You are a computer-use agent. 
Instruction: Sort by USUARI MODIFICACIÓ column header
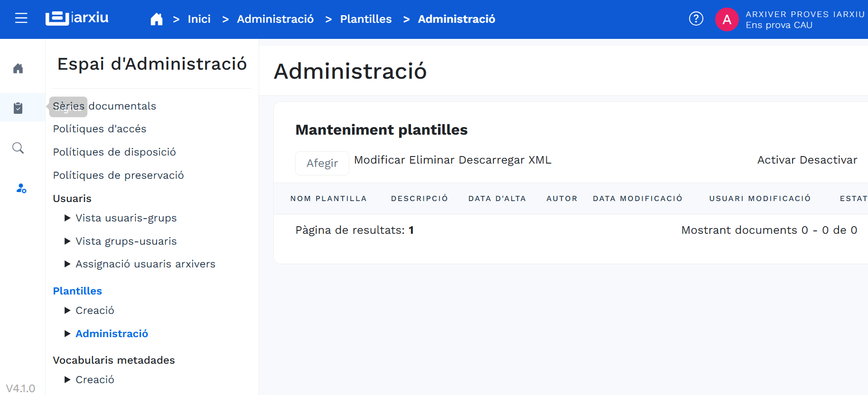click(760, 199)
